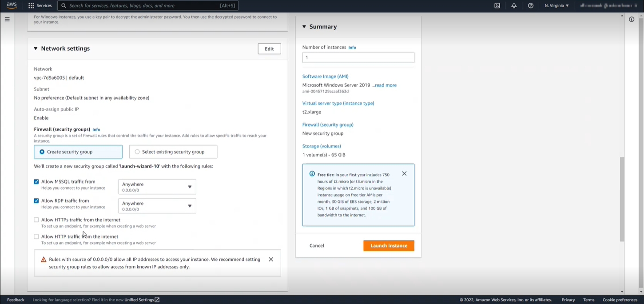The image size is (644, 304).
Task: Cancel the instance launch
Action: (317, 246)
